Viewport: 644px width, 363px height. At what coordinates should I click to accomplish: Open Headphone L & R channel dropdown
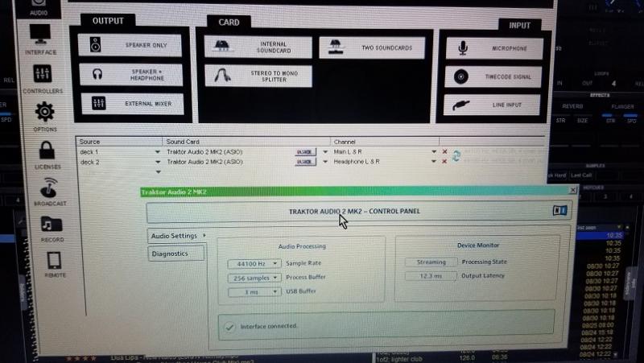(x=434, y=162)
